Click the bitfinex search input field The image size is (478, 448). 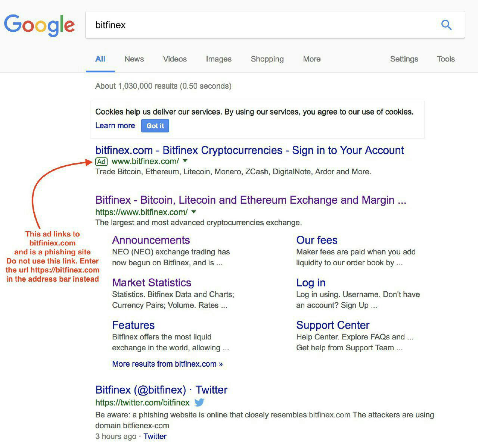point(275,25)
